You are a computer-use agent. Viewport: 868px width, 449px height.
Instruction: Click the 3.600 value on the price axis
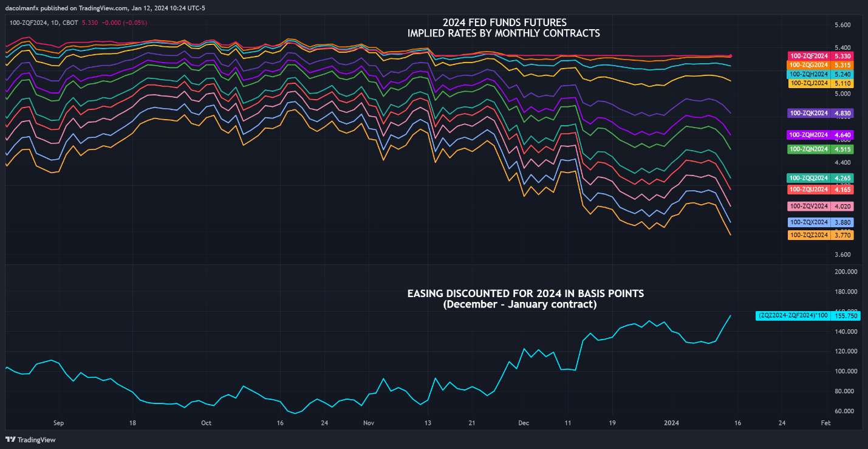click(x=841, y=255)
